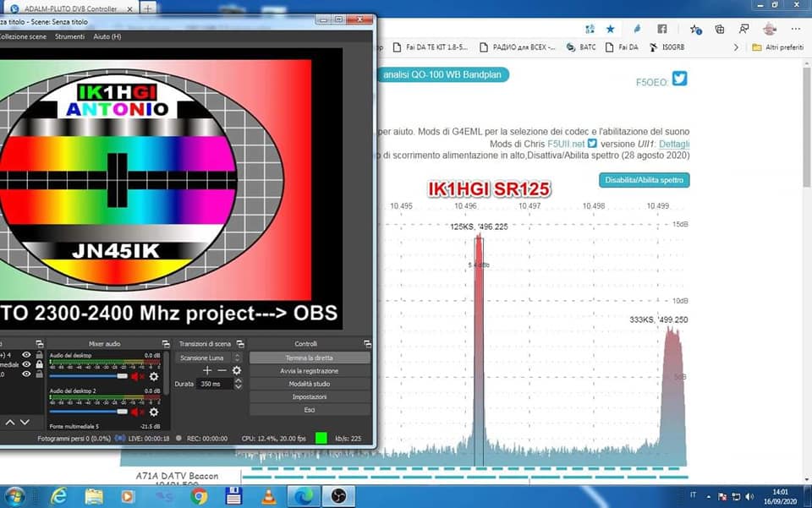Open the Edge Collections icon

[x=720, y=29]
